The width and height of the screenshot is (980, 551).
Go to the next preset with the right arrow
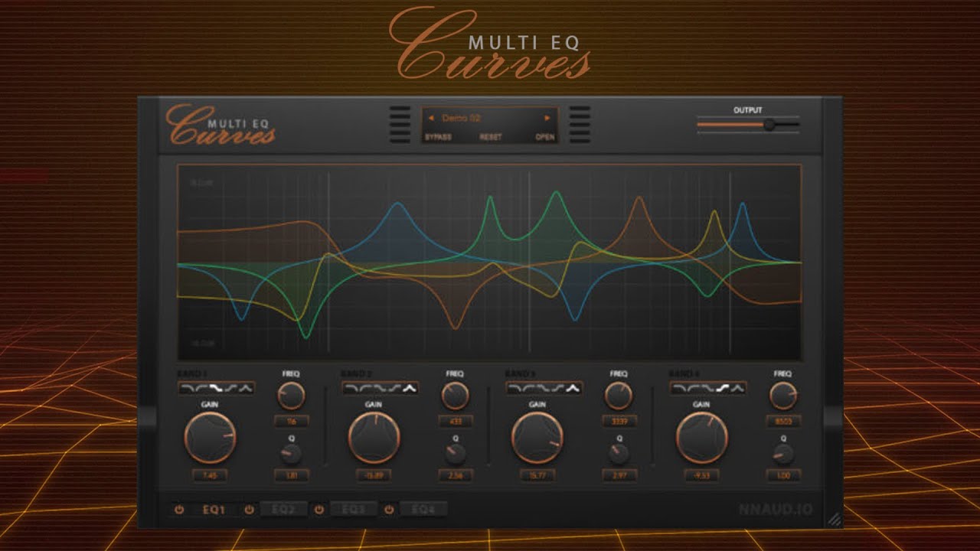click(x=547, y=119)
